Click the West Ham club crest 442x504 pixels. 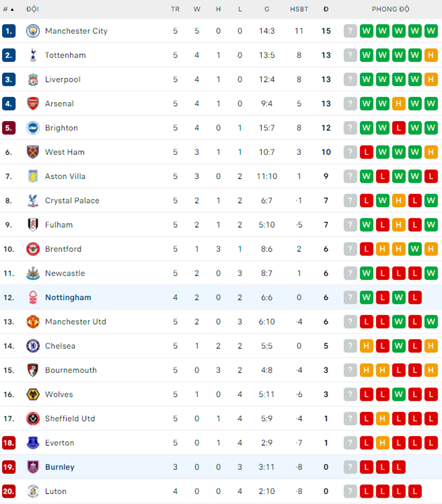33,152
